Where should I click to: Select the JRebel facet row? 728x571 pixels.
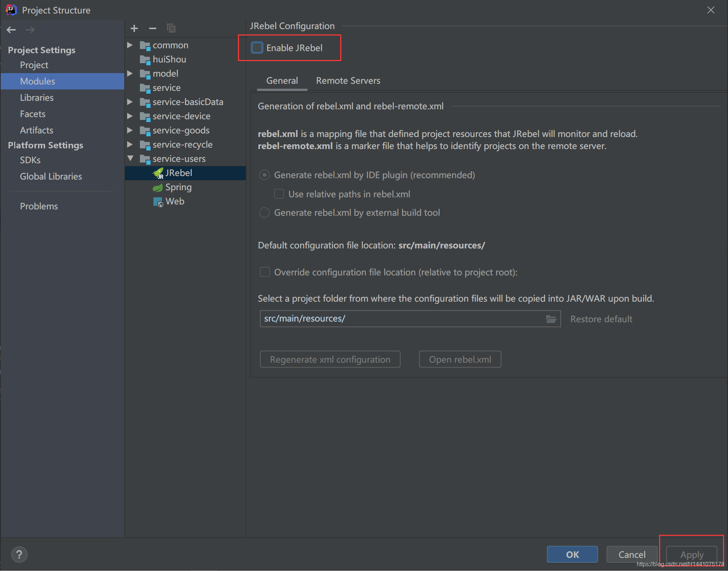click(x=185, y=173)
